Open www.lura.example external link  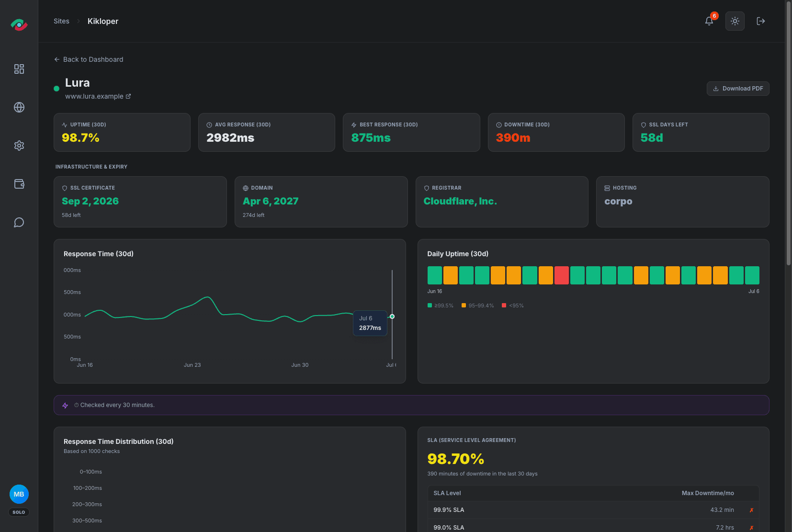pyautogui.click(x=98, y=96)
